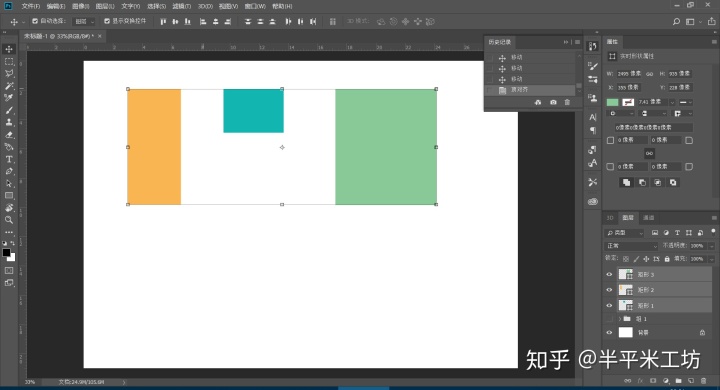This screenshot has width=720, height=390.
Task: Open the stroke line type dropdown
Action: pos(686,102)
